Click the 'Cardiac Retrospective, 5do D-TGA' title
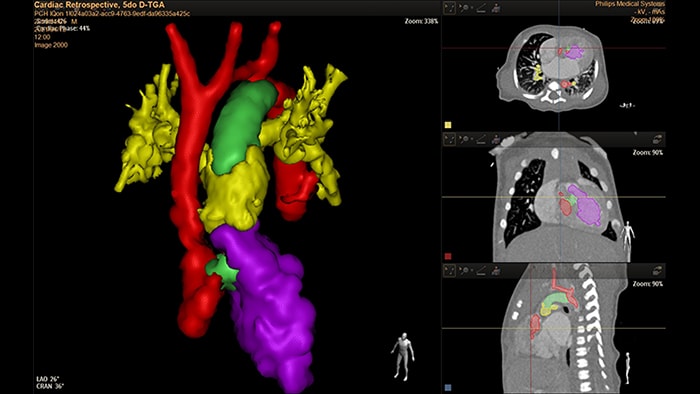 pos(99,5)
